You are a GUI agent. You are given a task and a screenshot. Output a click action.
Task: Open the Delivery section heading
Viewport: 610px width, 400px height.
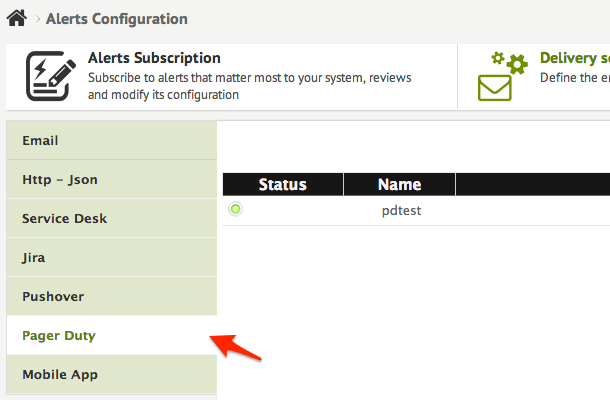pyautogui.click(x=574, y=58)
